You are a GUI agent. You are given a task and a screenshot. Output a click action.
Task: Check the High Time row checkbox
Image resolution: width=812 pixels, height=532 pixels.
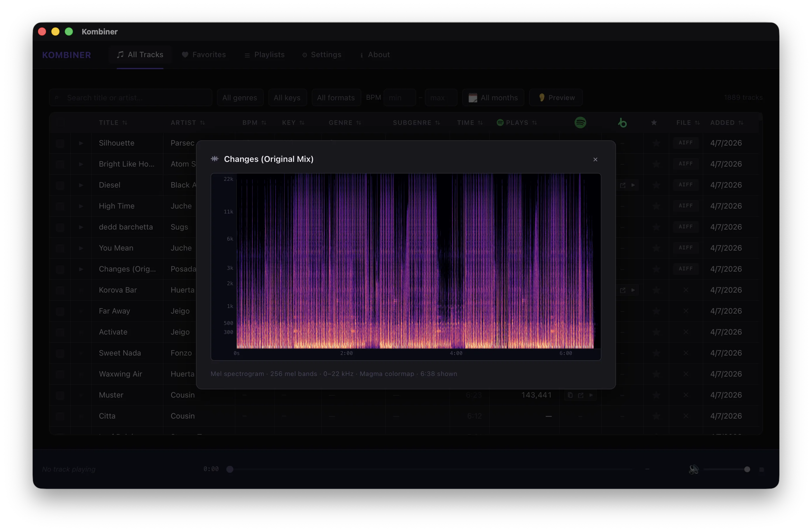(60, 206)
